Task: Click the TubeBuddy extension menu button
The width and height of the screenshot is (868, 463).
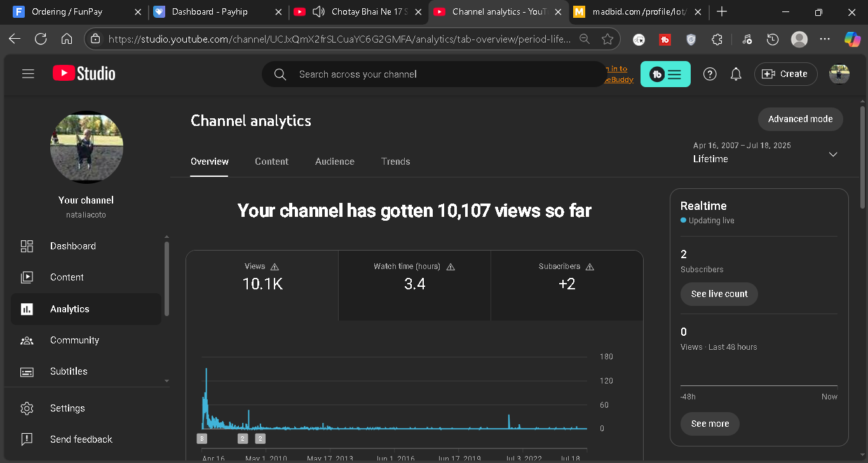Action: 665,74
